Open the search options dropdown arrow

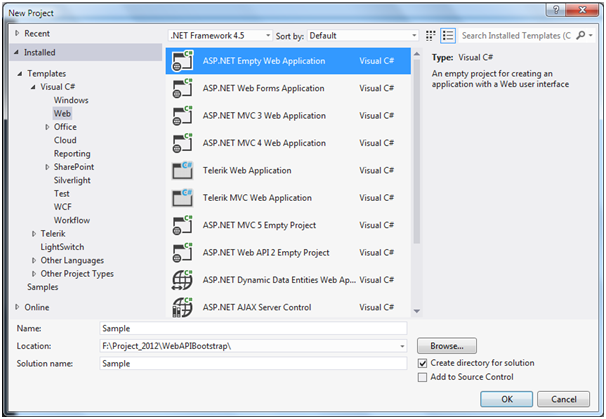pyautogui.click(x=591, y=36)
